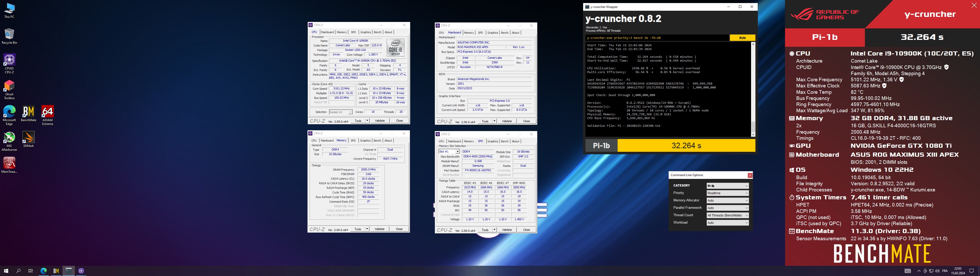The width and height of the screenshot is (980, 276).
Task: Open the This PC desktop icon
Action: click(9, 11)
